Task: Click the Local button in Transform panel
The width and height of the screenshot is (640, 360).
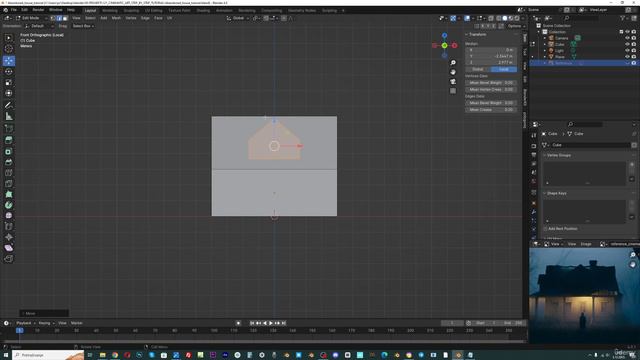Action: pyautogui.click(x=504, y=69)
